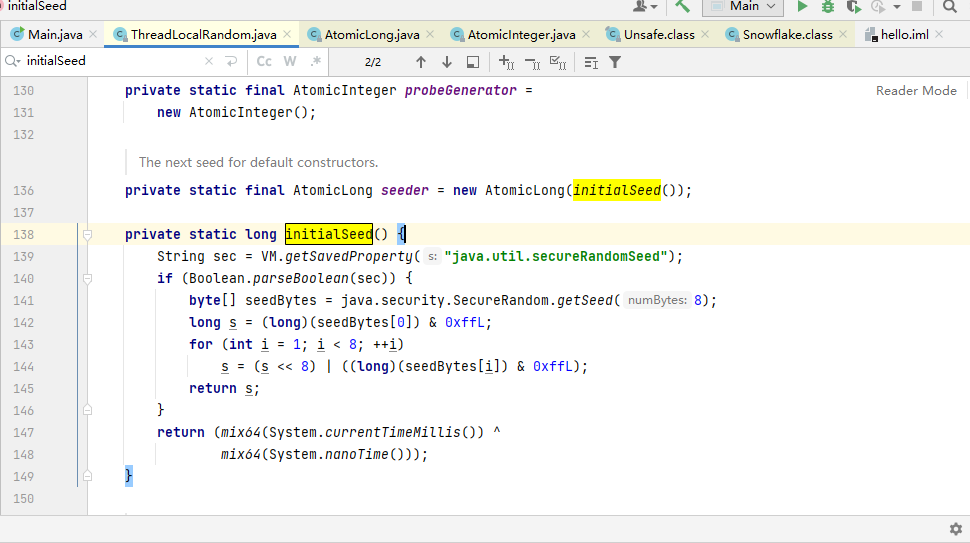Toggle whole Words (W) search option
Image resolution: width=970 pixels, height=543 pixels.
[x=290, y=62]
